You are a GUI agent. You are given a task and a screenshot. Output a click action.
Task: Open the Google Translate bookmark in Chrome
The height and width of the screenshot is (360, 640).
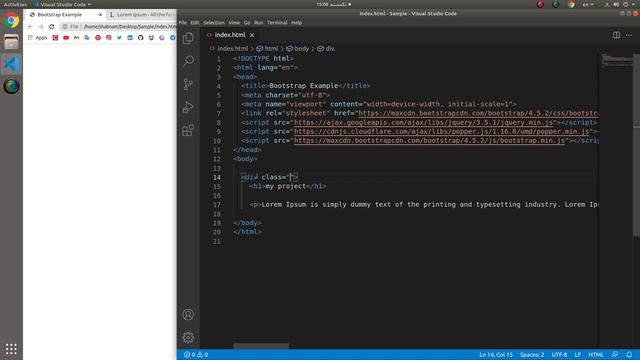[x=87, y=38]
